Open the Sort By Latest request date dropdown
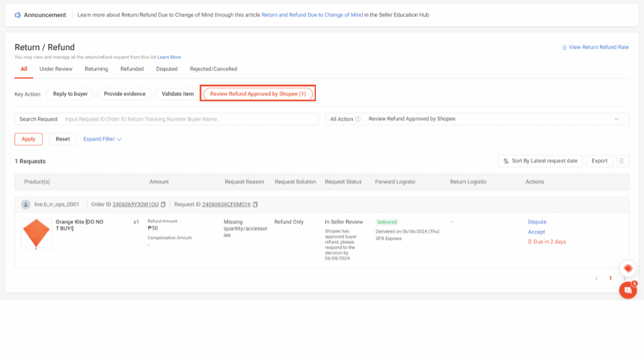 click(x=539, y=161)
